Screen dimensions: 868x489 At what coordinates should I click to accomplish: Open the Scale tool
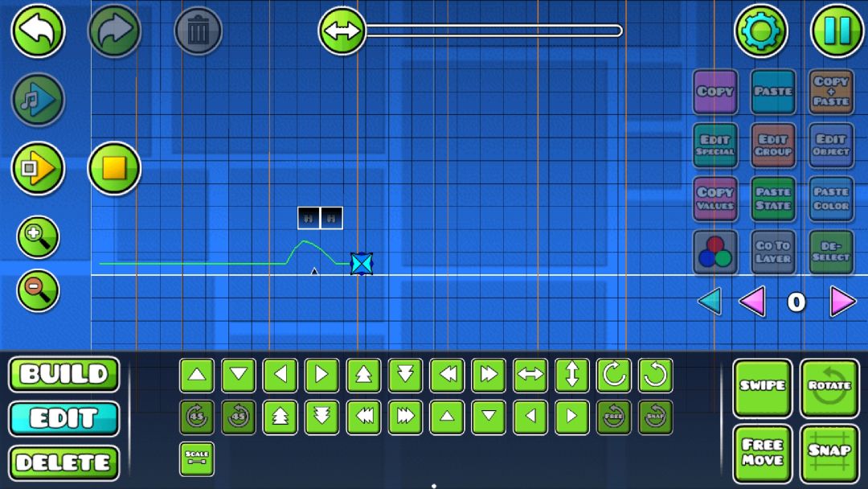[x=197, y=458]
